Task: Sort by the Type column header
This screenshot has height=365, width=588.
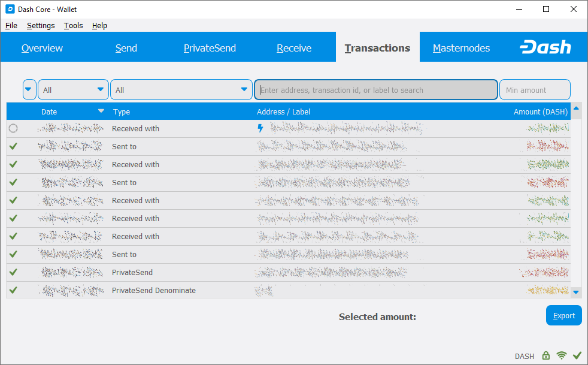Action: click(x=181, y=111)
